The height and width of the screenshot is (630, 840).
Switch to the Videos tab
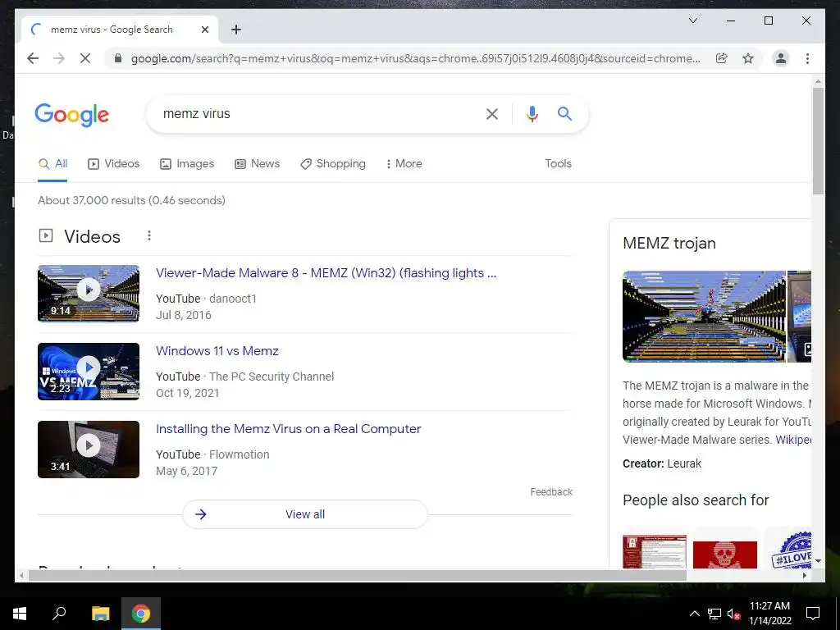(113, 164)
